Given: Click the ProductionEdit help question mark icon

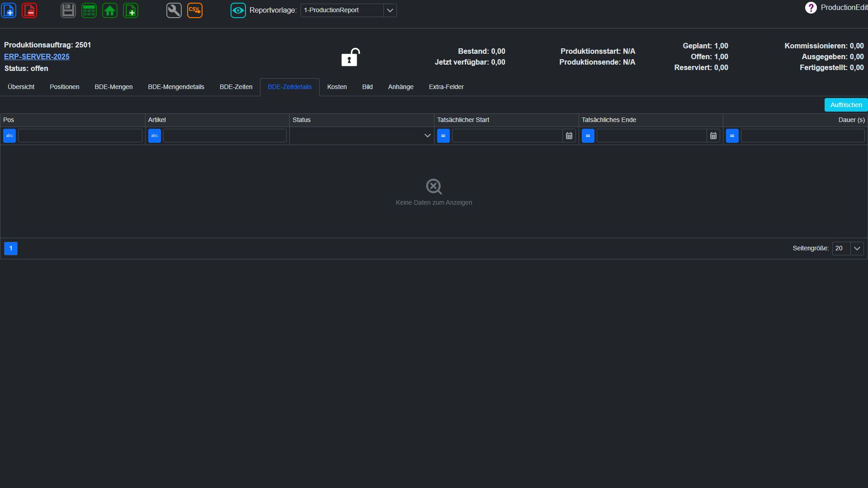Looking at the screenshot, I should pyautogui.click(x=811, y=8).
